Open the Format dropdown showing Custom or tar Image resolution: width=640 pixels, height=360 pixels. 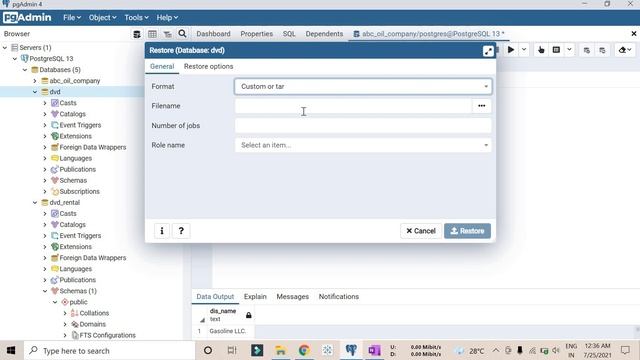[x=363, y=87]
